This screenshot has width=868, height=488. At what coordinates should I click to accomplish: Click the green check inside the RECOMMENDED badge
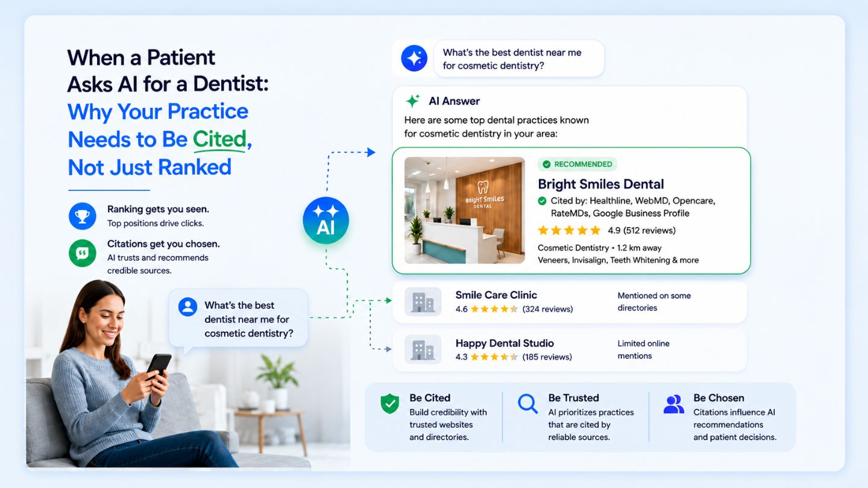[547, 164]
